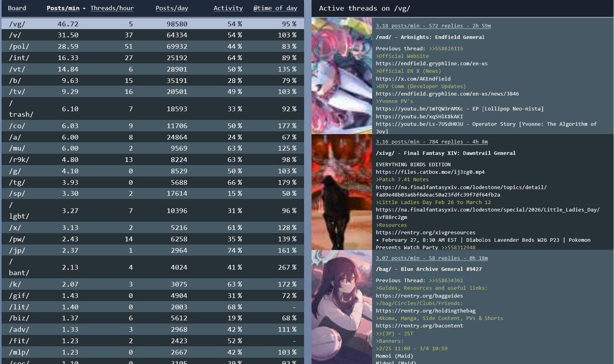Select the /co/ board row
This screenshot has width=614, height=364.
153,126
